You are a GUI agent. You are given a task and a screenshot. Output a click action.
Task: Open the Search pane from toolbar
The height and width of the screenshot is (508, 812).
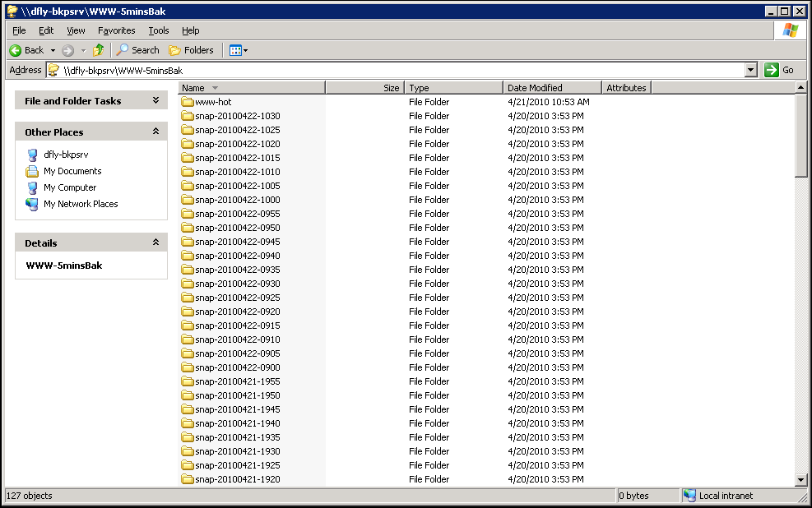[x=137, y=50]
